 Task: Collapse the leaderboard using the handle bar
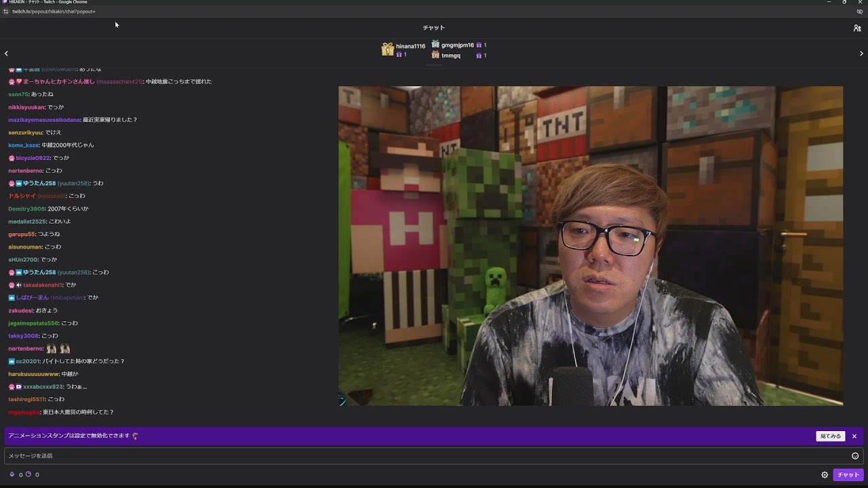pyautogui.click(x=434, y=65)
